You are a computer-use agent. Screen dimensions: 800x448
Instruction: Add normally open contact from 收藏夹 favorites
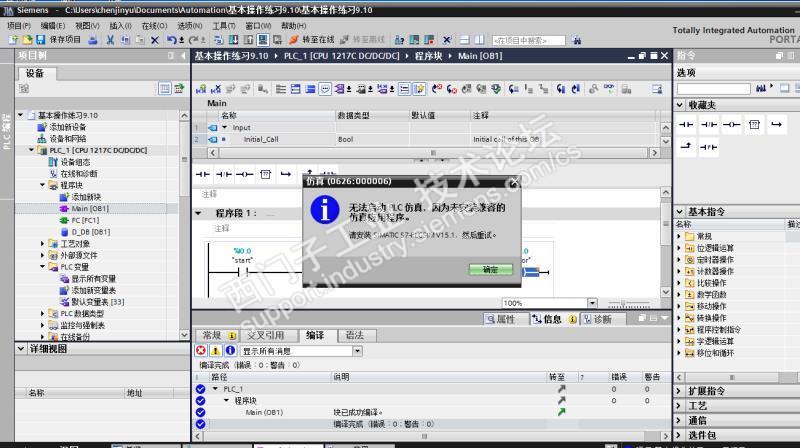686,125
